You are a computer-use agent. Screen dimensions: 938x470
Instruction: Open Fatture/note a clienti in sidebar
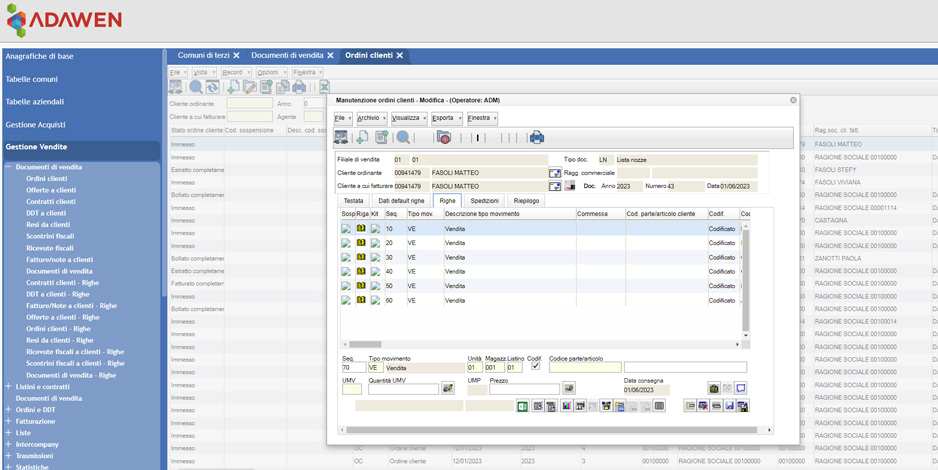tap(59, 259)
